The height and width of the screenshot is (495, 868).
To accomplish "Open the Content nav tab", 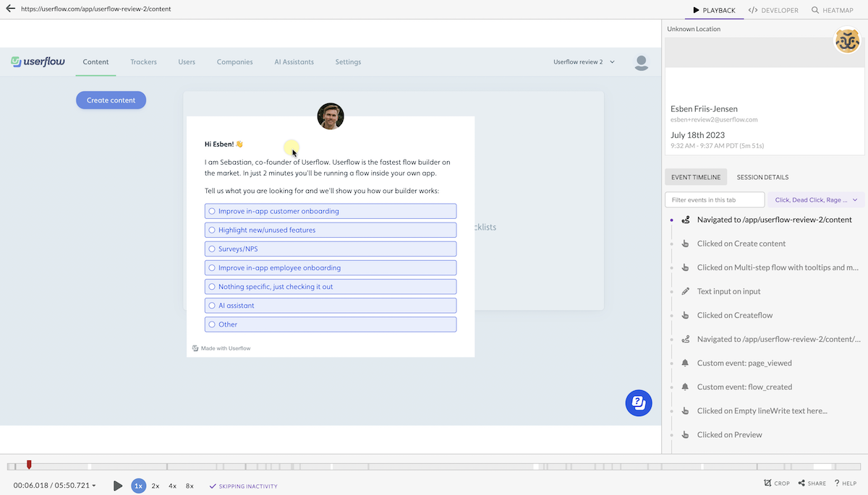I will click(95, 62).
